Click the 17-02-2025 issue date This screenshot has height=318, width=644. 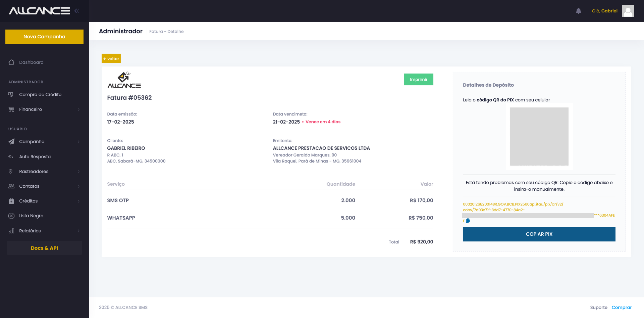[x=120, y=122]
